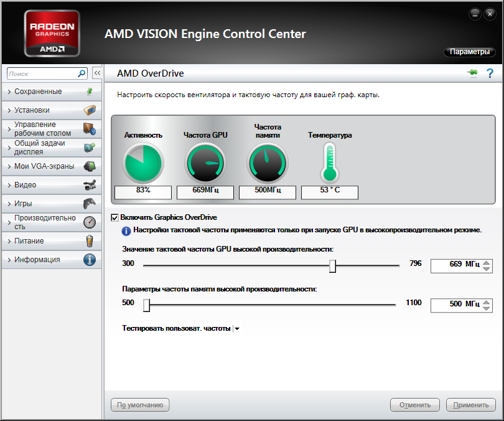The height and width of the screenshot is (421, 504).
Task: Decrease GPU frequency with the down arrow
Action: click(x=487, y=270)
